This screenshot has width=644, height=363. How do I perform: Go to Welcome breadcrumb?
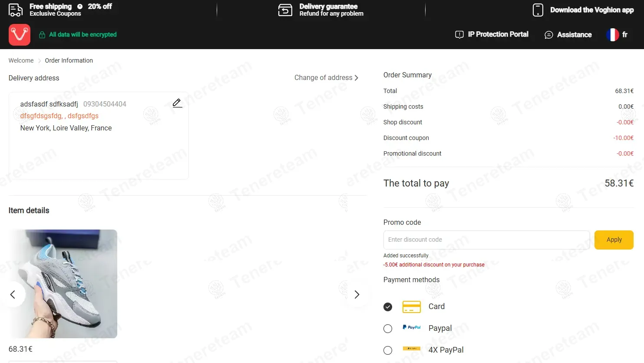21,60
